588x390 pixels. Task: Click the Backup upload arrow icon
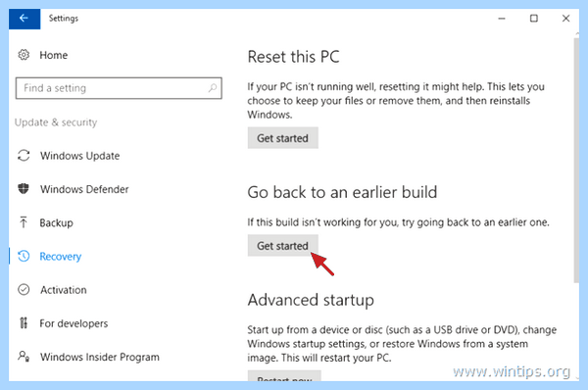click(24, 222)
